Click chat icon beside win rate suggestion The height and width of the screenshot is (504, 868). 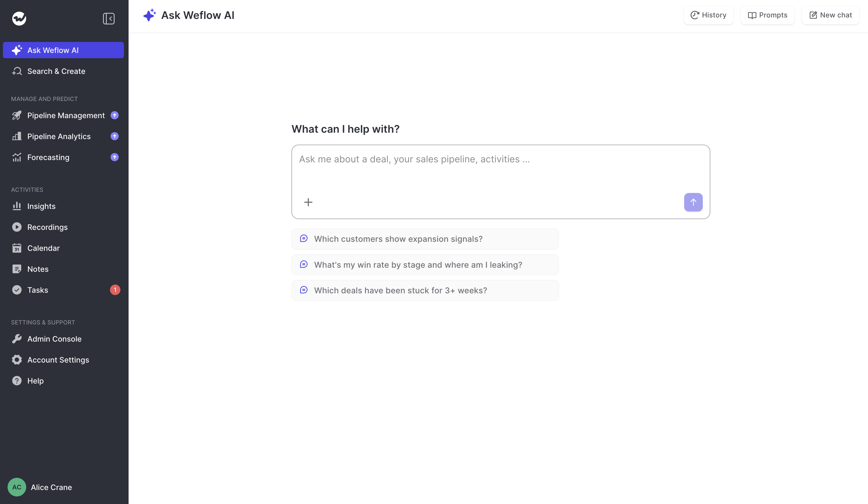point(304,264)
